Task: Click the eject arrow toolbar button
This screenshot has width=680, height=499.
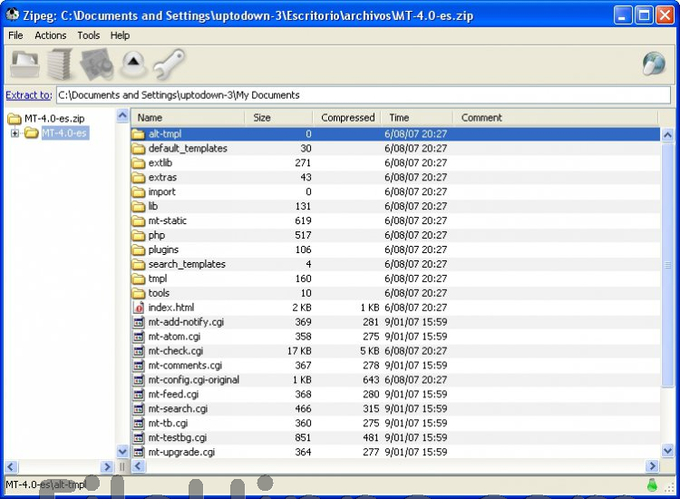Action: click(133, 64)
